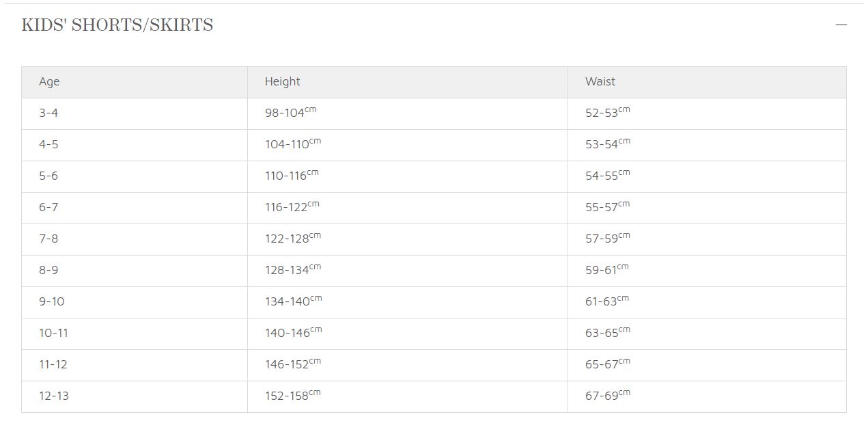Image resolution: width=868 pixels, height=421 pixels.
Task: Click the 140-146cm height cell
Action: pyautogui.click(x=408, y=334)
